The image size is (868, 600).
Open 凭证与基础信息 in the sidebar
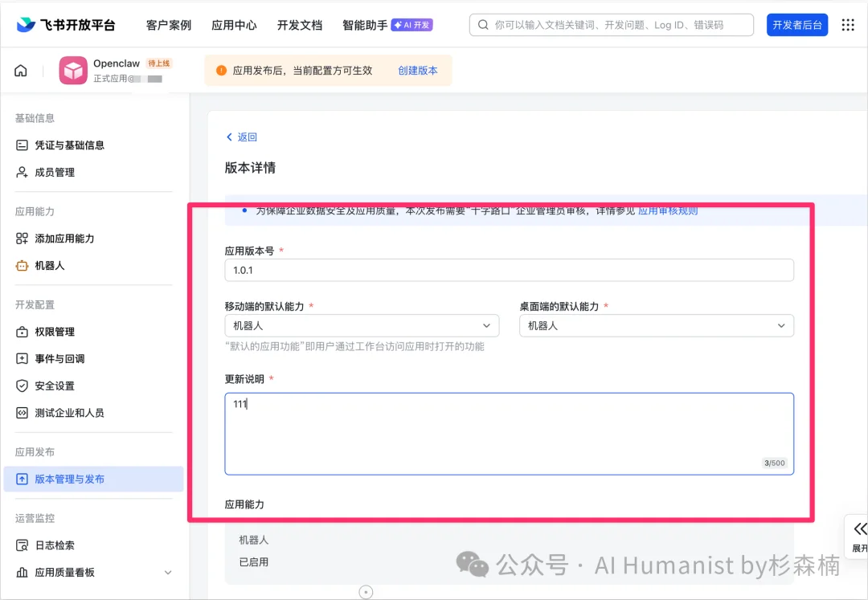pos(68,145)
